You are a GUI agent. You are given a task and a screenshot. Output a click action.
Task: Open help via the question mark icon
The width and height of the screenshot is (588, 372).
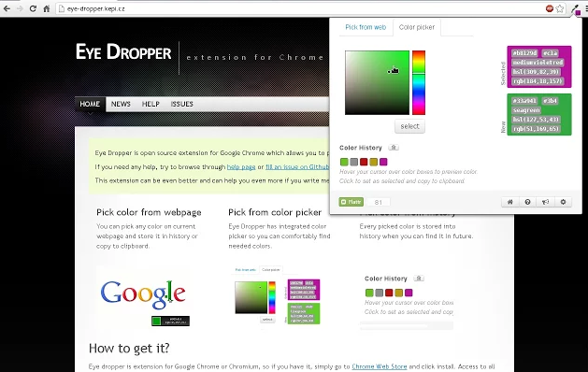(x=527, y=202)
